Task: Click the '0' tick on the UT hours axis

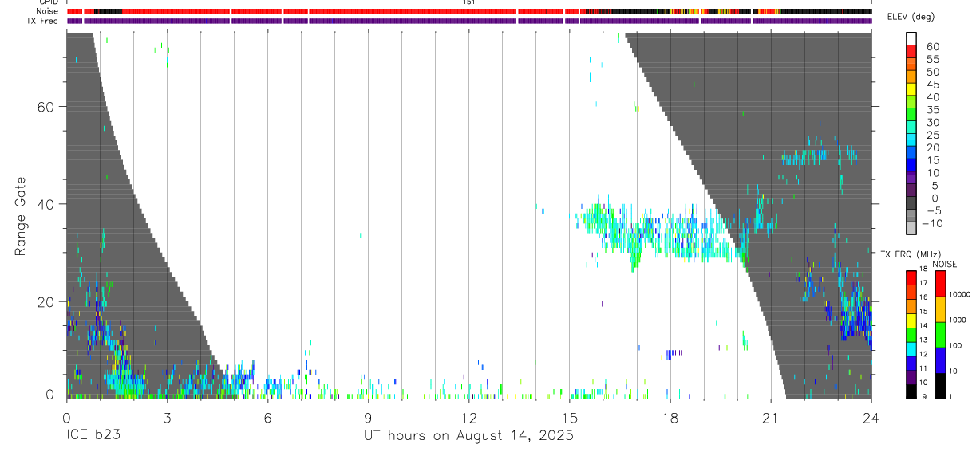Action: coord(66,417)
